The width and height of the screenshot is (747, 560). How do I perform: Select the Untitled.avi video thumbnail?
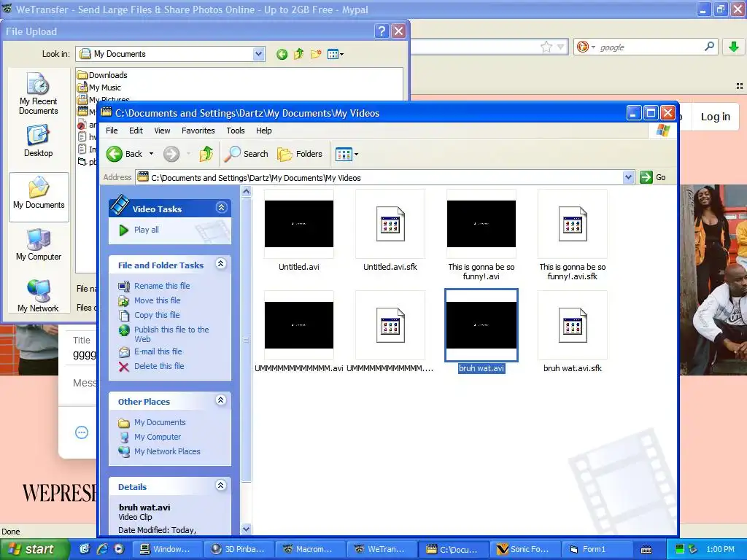pos(298,224)
